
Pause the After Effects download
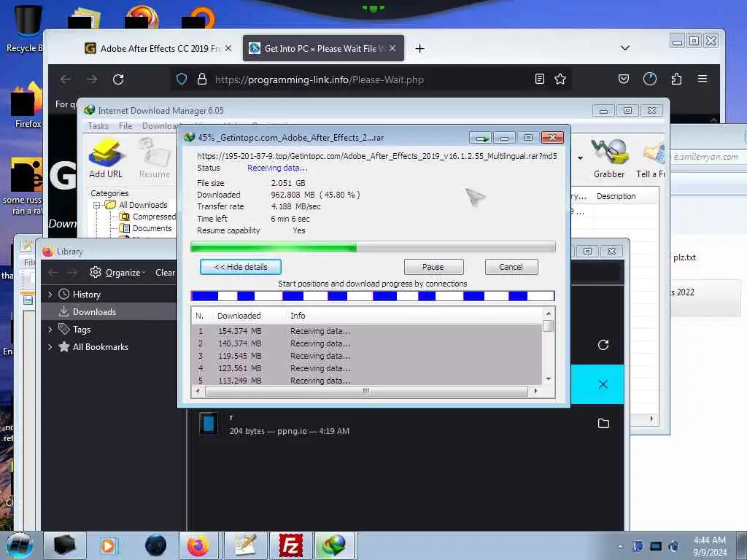pyautogui.click(x=433, y=267)
